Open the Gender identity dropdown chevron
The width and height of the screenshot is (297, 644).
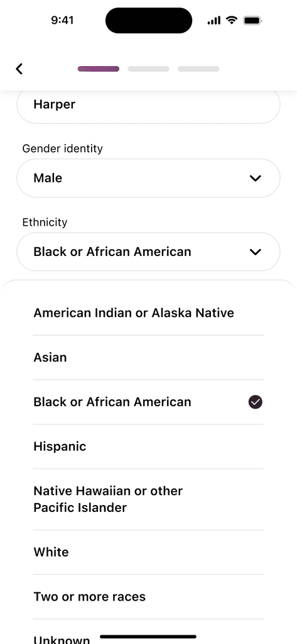pyautogui.click(x=255, y=178)
